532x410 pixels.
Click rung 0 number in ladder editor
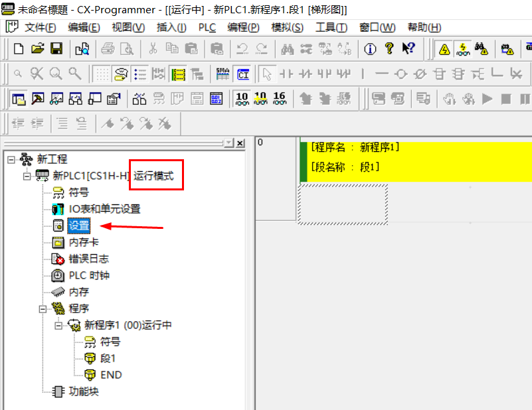pyautogui.click(x=260, y=143)
